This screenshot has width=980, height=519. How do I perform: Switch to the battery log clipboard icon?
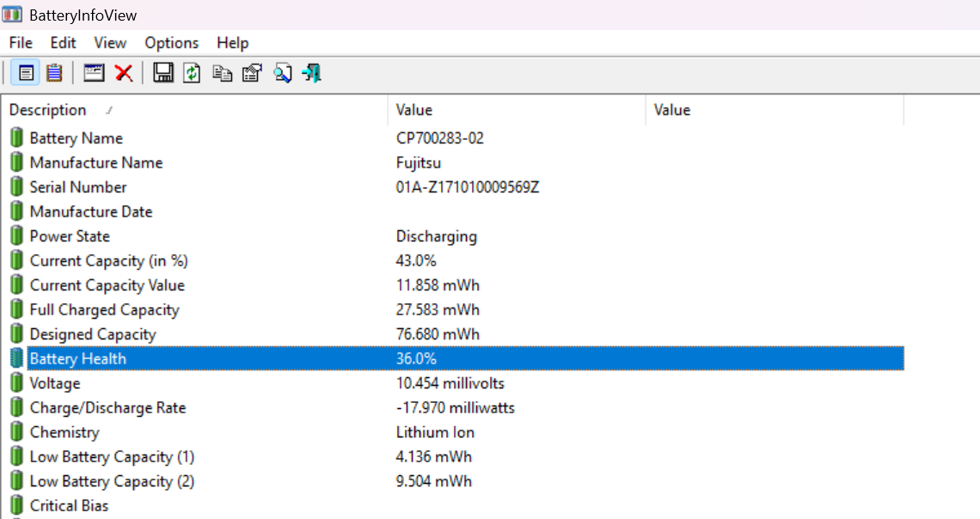55,73
